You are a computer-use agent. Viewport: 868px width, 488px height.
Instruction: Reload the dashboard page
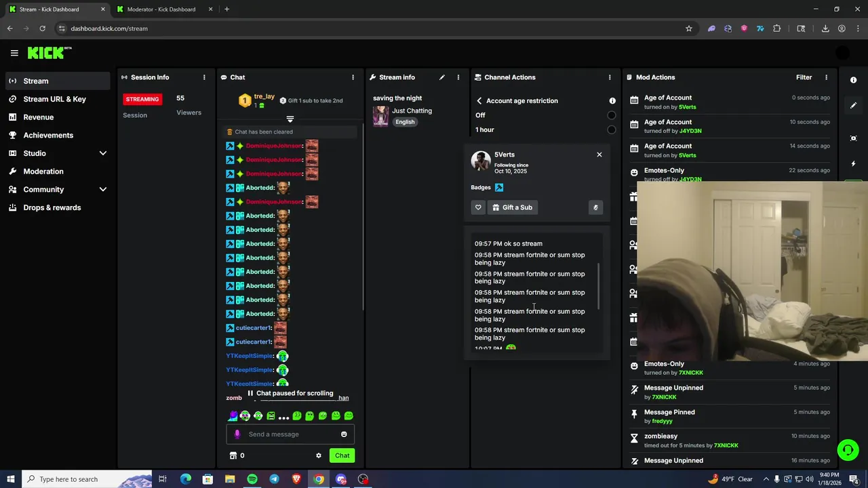(42, 28)
